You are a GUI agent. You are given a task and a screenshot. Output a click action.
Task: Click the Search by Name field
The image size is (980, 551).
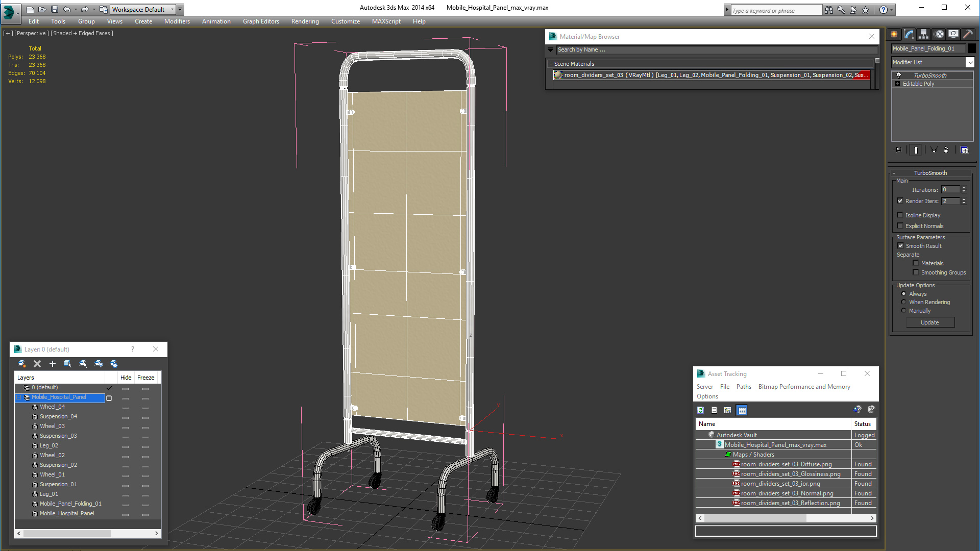click(715, 50)
